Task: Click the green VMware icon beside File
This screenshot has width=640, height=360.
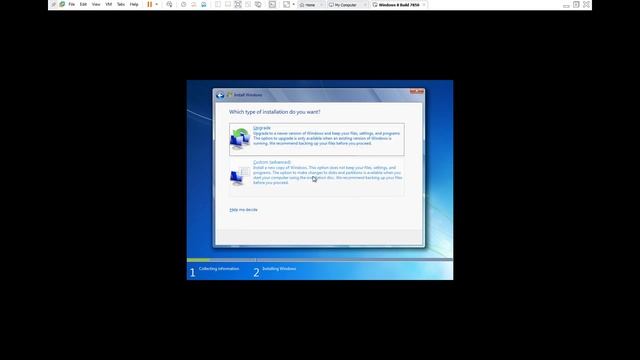Action: 62,4
